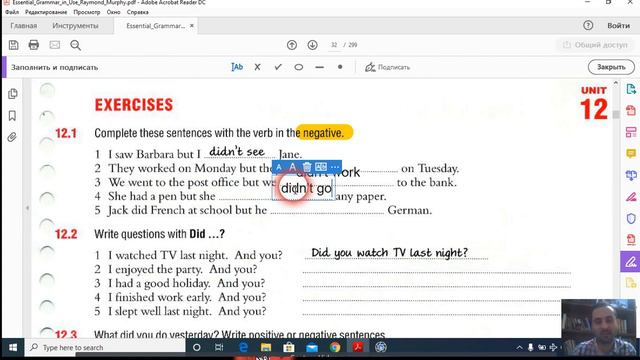Screen dimensions: 640x360
Task: Send file by email with the envelope icon
Action: coord(55,45)
